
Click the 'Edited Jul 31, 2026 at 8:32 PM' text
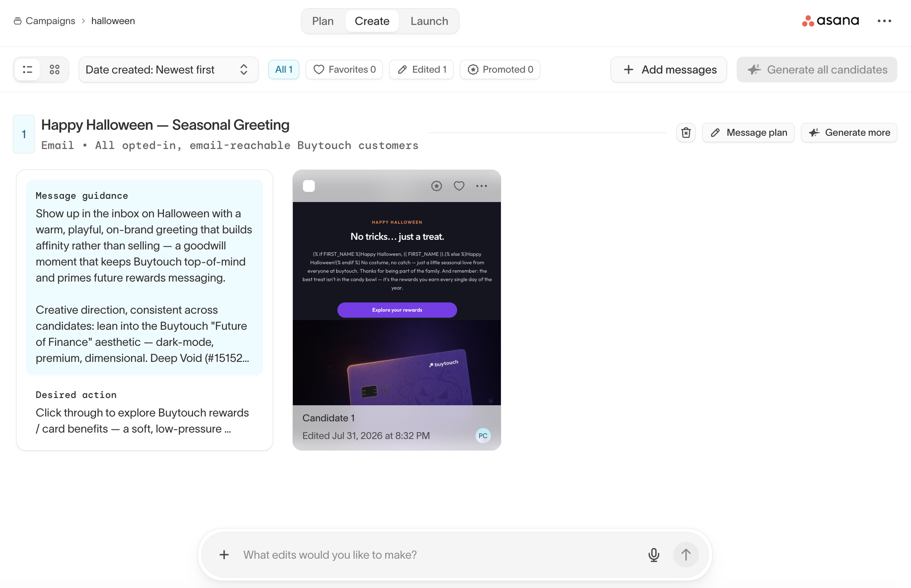[366, 436]
